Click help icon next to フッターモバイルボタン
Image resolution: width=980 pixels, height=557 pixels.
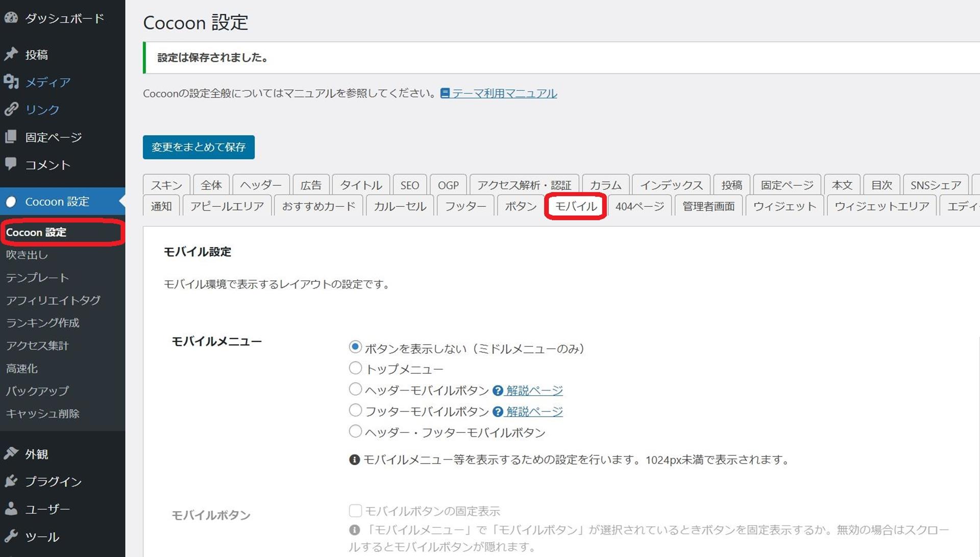click(x=498, y=411)
